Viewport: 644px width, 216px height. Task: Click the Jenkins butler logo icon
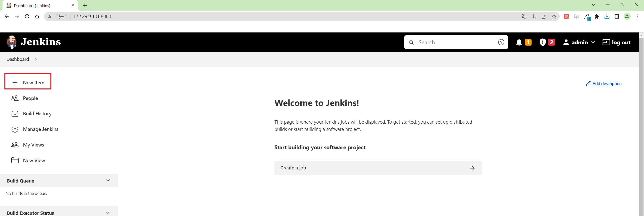coord(12,42)
